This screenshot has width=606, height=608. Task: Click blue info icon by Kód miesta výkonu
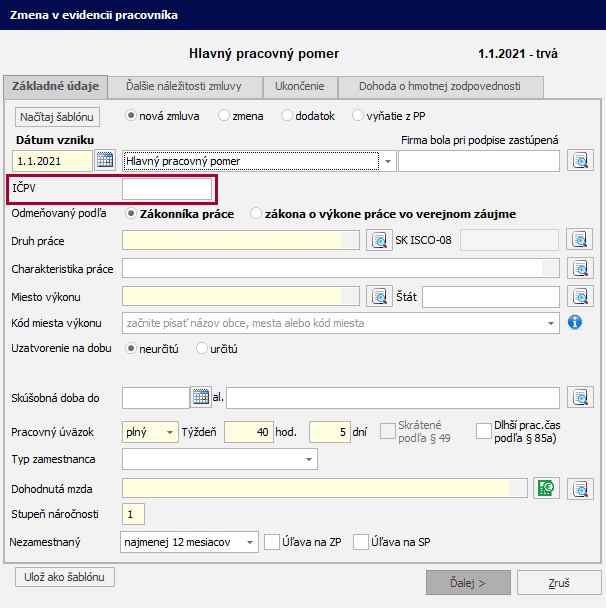575,323
